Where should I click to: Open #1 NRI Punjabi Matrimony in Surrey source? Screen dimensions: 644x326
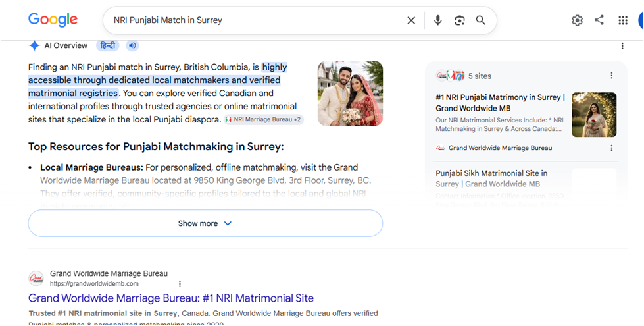point(500,103)
